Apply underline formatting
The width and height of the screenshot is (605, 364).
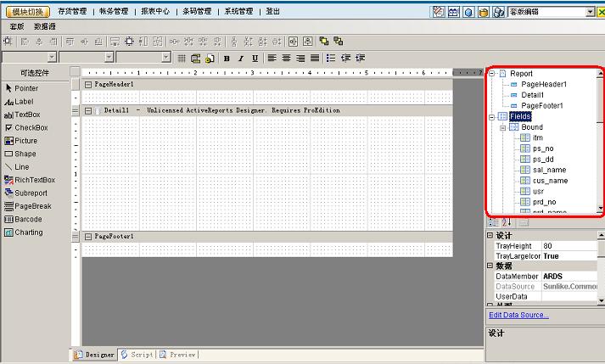254,58
